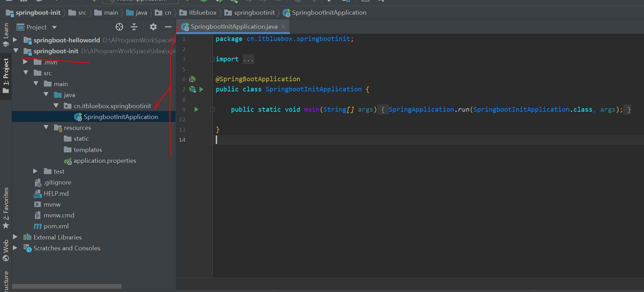Collapse the java source folder
The image size is (644, 292).
point(46,94)
